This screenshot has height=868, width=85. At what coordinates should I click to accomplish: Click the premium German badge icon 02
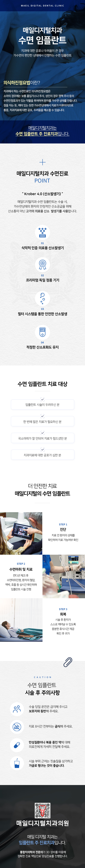pos(42,264)
